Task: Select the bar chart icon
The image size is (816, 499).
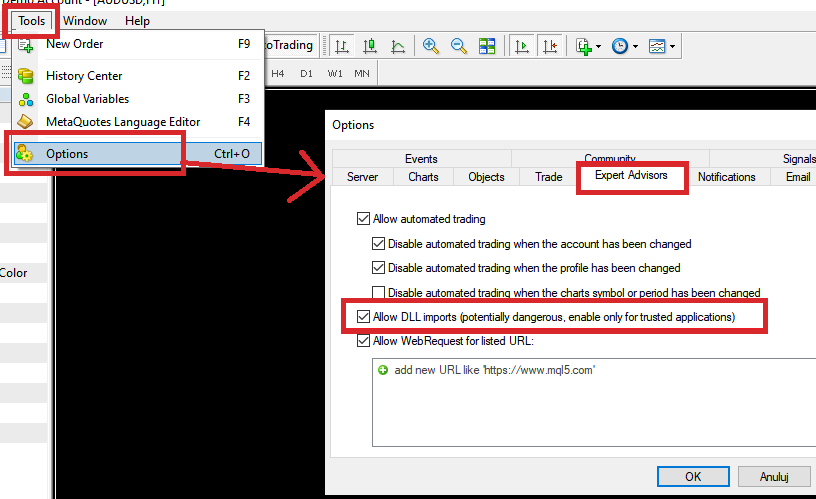Action: (x=343, y=46)
